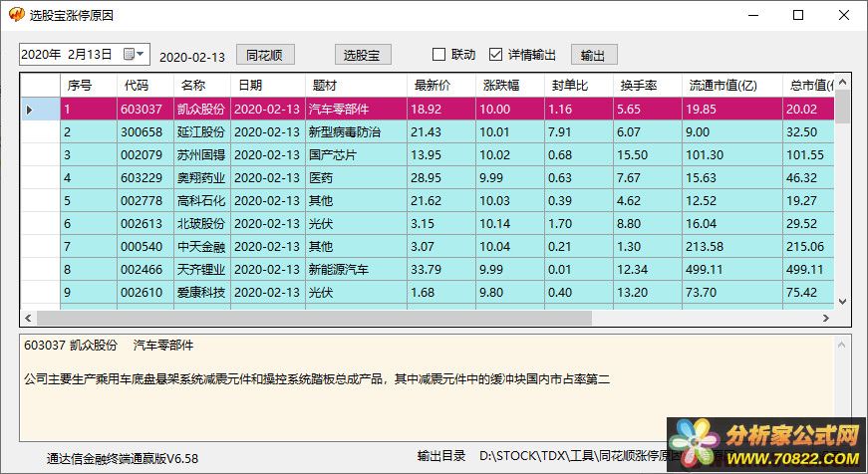Select the 高科石化 name cell
This screenshot has width=868, height=474.
click(201, 201)
